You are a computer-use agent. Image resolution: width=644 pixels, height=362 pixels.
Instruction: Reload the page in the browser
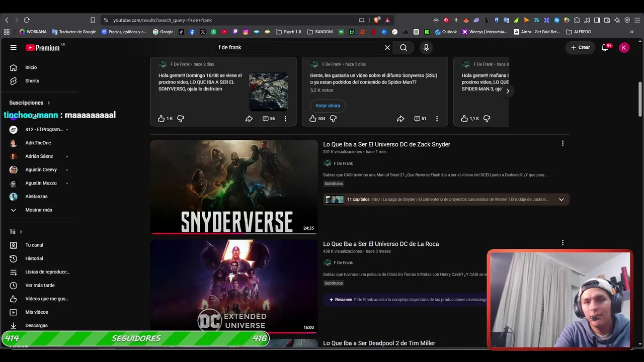(27, 20)
